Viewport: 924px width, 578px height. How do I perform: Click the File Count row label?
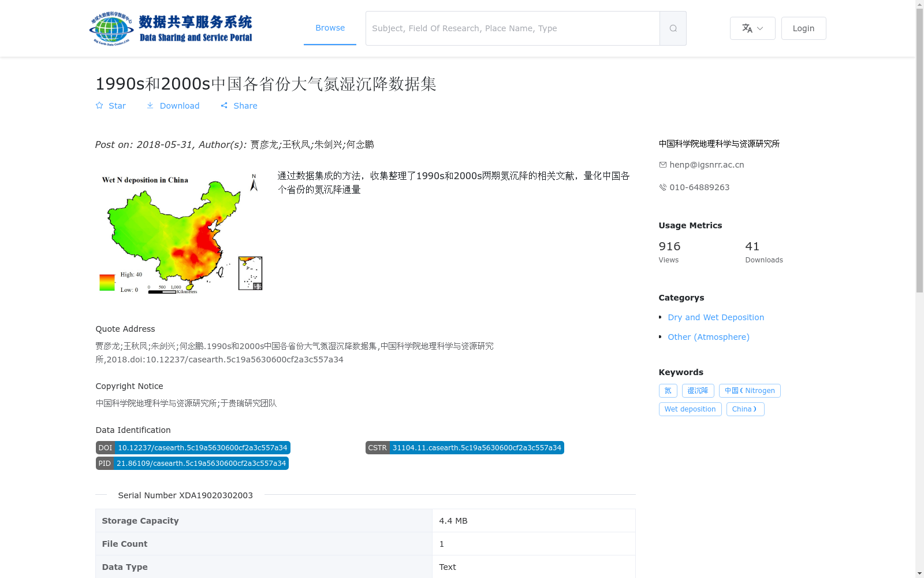[x=125, y=544]
